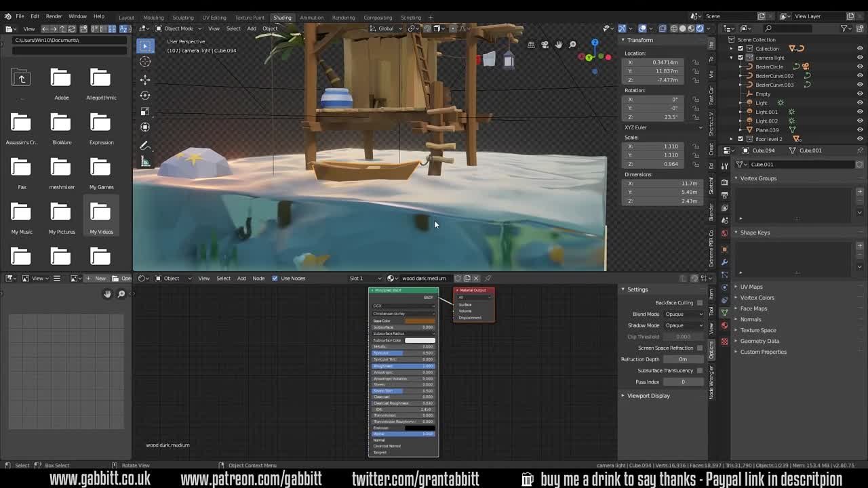The height and width of the screenshot is (488, 868).
Task: Click the Modifier Properties wrench icon
Action: pyautogui.click(x=724, y=261)
